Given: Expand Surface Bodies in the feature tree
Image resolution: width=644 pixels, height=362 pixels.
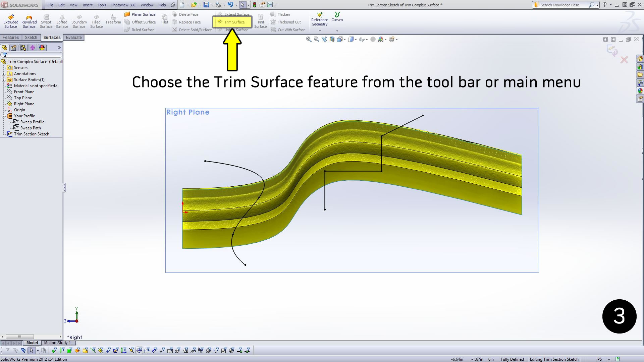Looking at the screenshot, I should point(4,79).
